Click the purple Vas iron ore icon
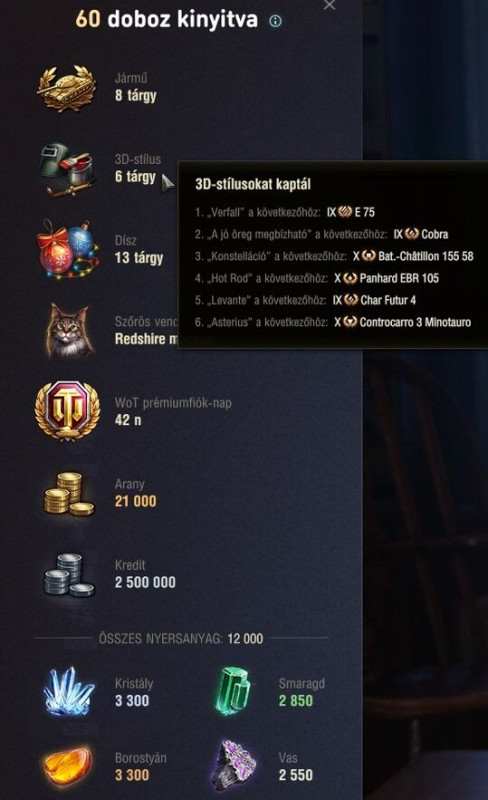488x800 pixels. (x=233, y=765)
